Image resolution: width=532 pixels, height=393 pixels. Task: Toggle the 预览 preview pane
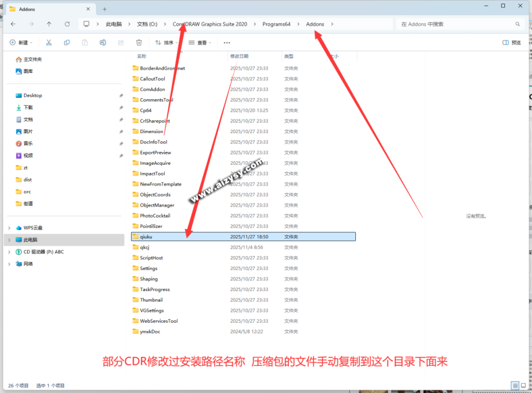click(x=511, y=43)
